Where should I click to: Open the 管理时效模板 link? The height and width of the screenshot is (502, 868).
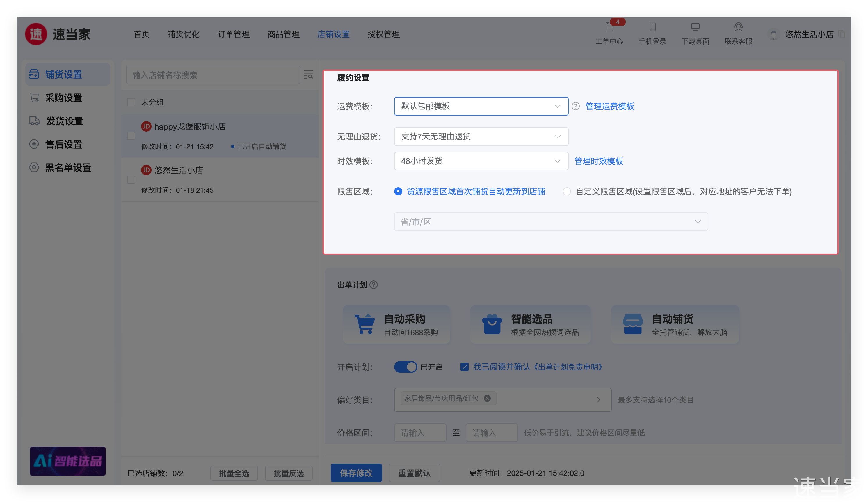599,161
